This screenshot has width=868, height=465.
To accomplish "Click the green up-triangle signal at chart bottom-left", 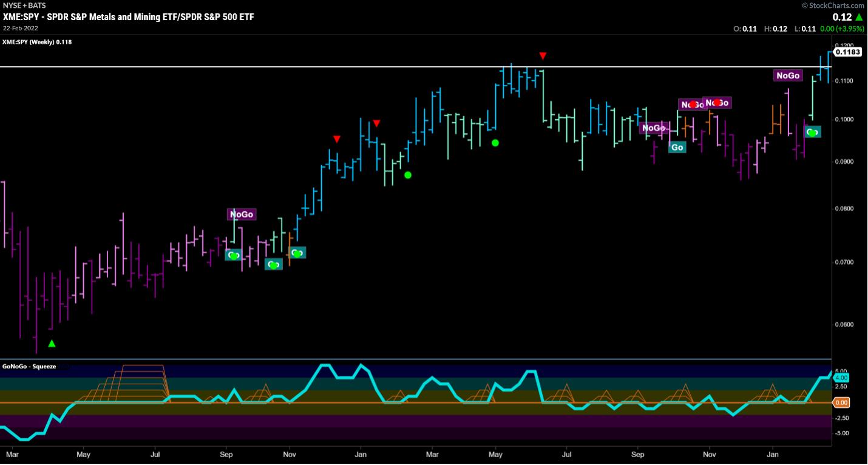I will 52,344.
